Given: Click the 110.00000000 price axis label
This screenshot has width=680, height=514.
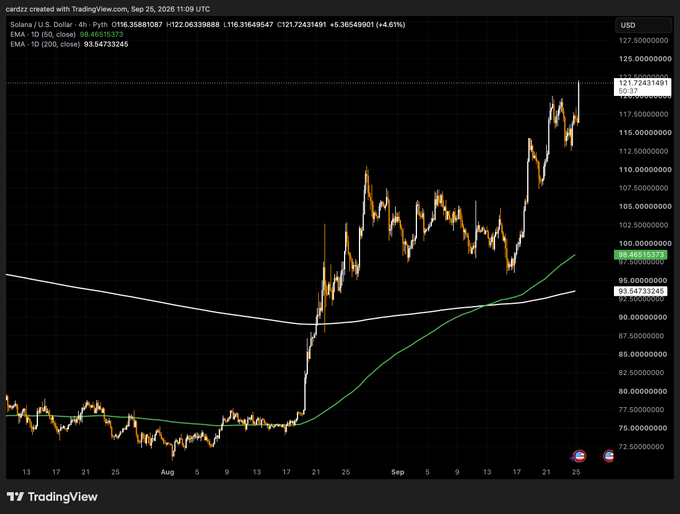Looking at the screenshot, I should pos(645,170).
